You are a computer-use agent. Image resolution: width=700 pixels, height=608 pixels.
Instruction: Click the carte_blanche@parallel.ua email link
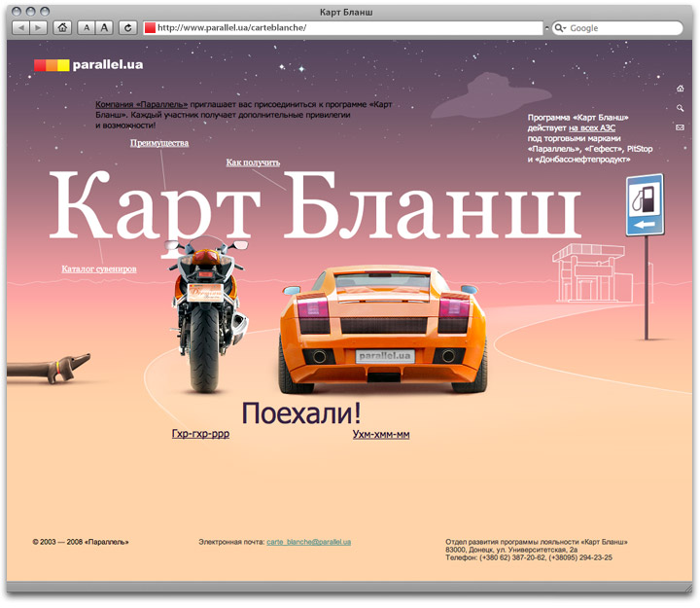tap(308, 541)
